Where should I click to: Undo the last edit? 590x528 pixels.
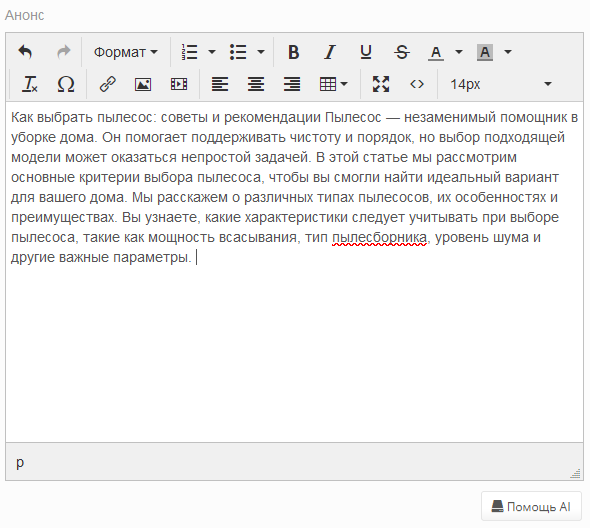(26, 52)
